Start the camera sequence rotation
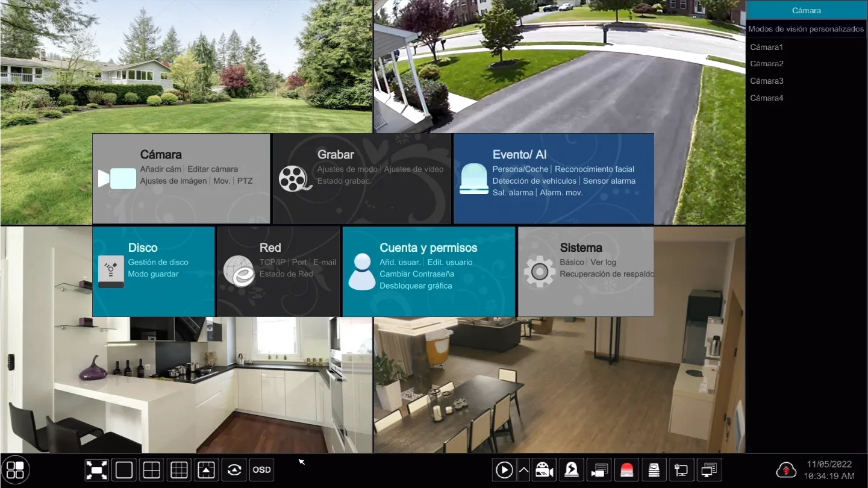 click(x=234, y=470)
